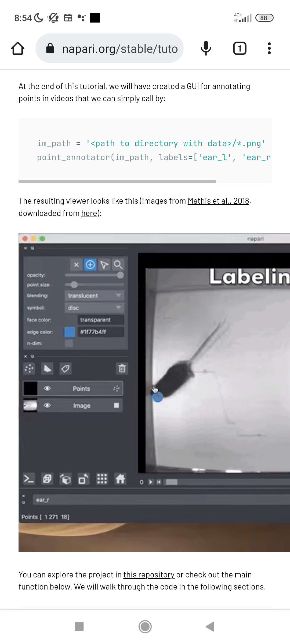Click the Image layer thumbnail
Image resolution: width=290 pixels, height=644 pixels.
click(x=30, y=405)
